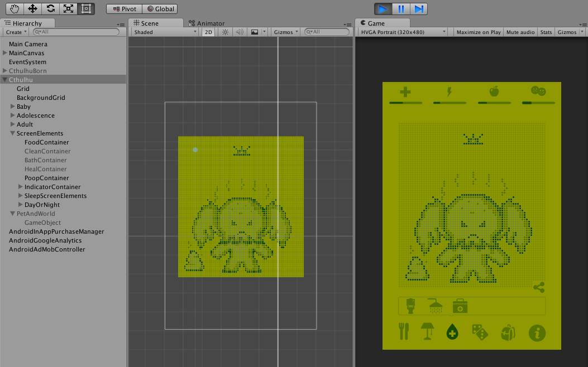Expand the IndicatorContainer object
The width and height of the screenshot is (588, 367).
21,186
